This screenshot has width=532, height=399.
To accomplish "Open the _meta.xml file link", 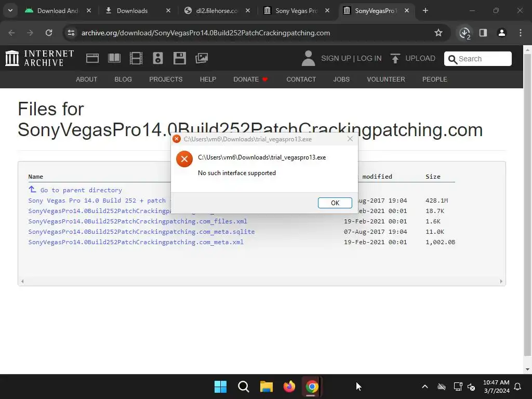I will point(136,242).
